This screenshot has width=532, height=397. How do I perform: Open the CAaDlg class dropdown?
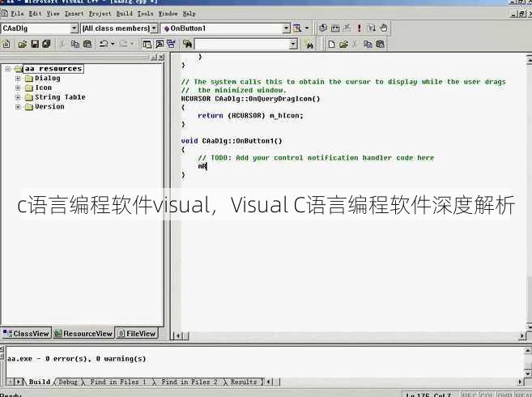tap(74, 28)
